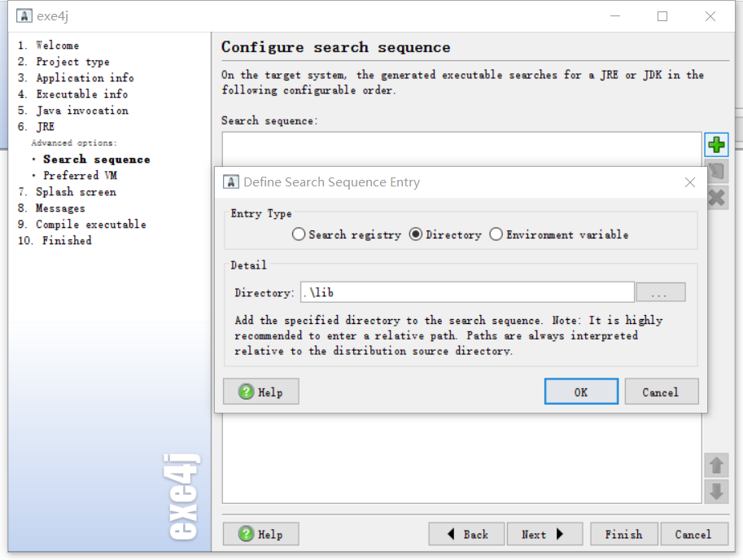Image resolution: width=743 pixels, height=560 pixels.
Task: Select the Directory entry type
Action: pos(445,234)
